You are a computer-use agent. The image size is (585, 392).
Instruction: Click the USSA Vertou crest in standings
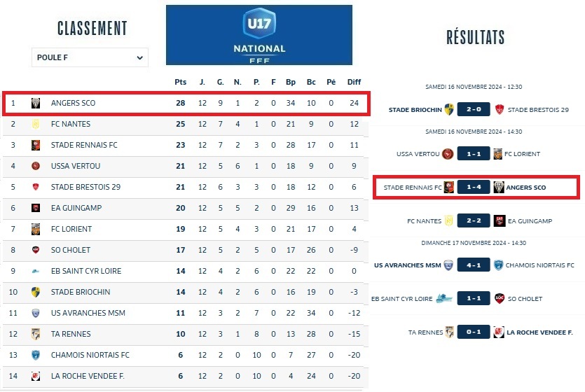tap(36, 167)
